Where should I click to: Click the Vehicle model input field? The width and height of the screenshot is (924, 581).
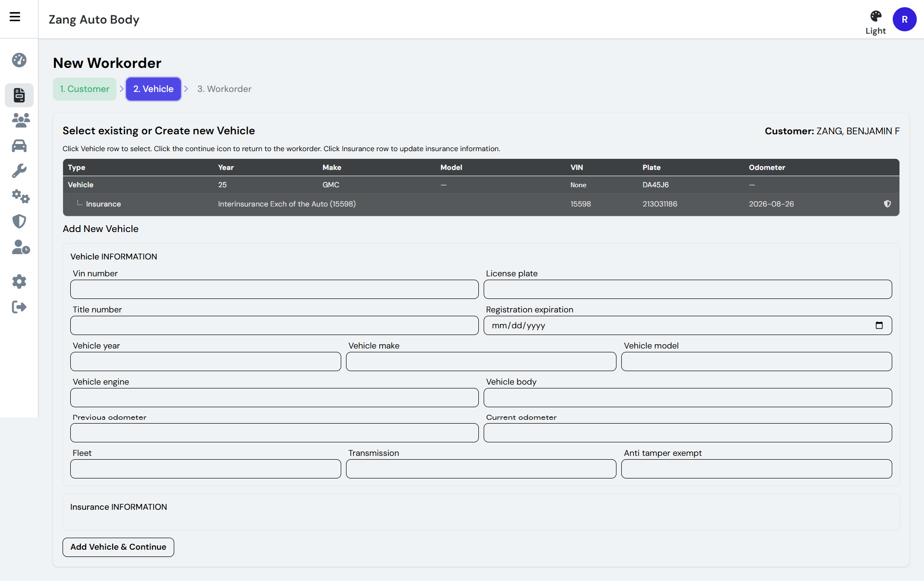pos(757,362)
